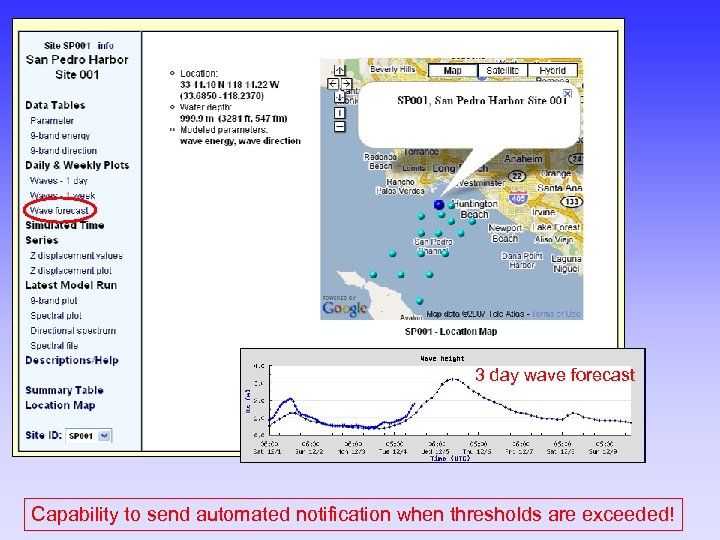Screen dimensions: 720x540
Task: Zoom out on the map
Action: coord(339,126)
